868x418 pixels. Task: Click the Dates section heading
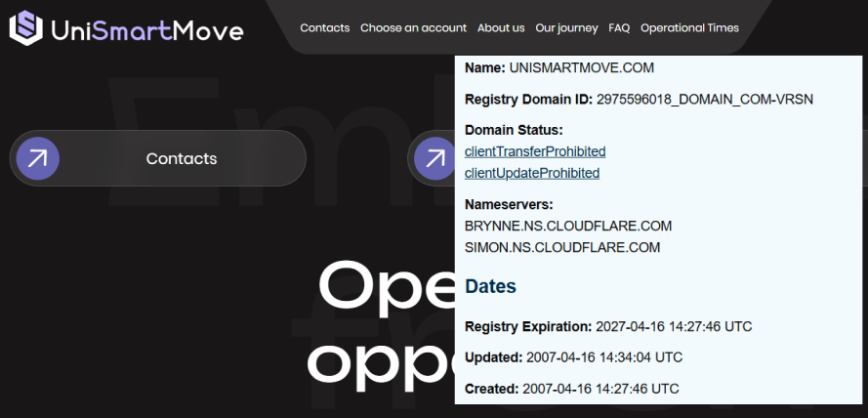tap(490, 287)
